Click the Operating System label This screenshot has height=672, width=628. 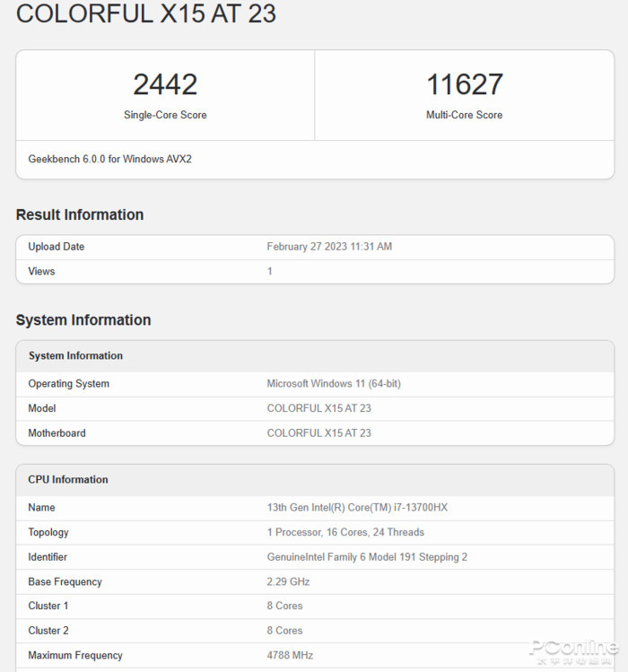point(68,384)
